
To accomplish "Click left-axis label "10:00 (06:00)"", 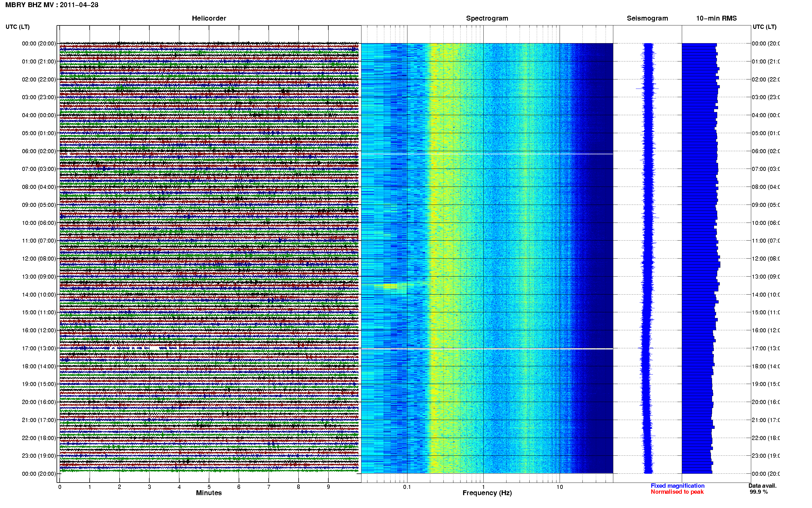I will [x=39, y=223].
